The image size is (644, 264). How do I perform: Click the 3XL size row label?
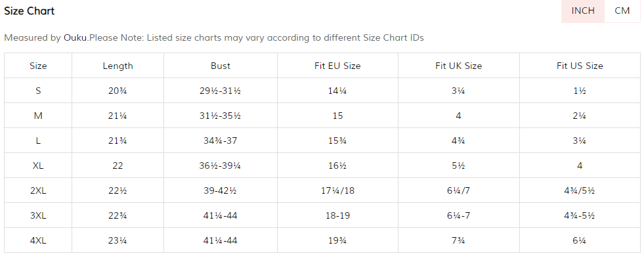click(x=38, y=215)
